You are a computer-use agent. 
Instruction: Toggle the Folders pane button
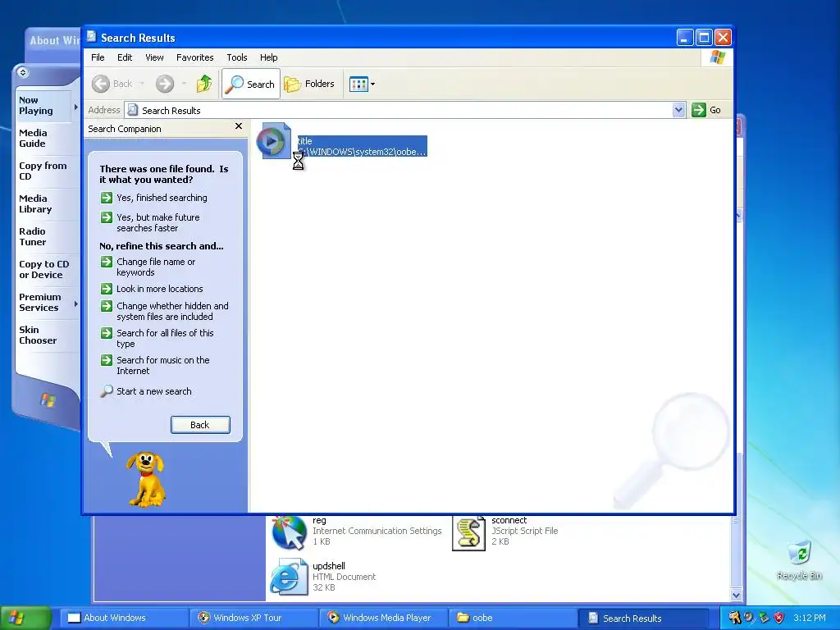(309, 84)
